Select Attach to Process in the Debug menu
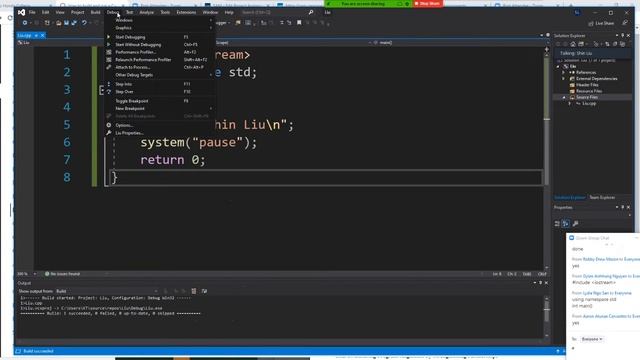 (x=160, y=67)
